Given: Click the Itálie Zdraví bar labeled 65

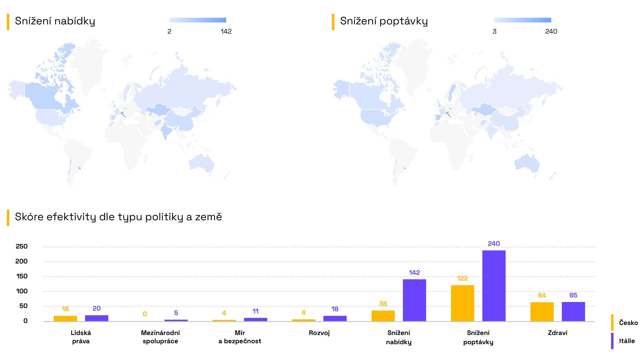Looking at the screenshot, I should coord(573,312).
